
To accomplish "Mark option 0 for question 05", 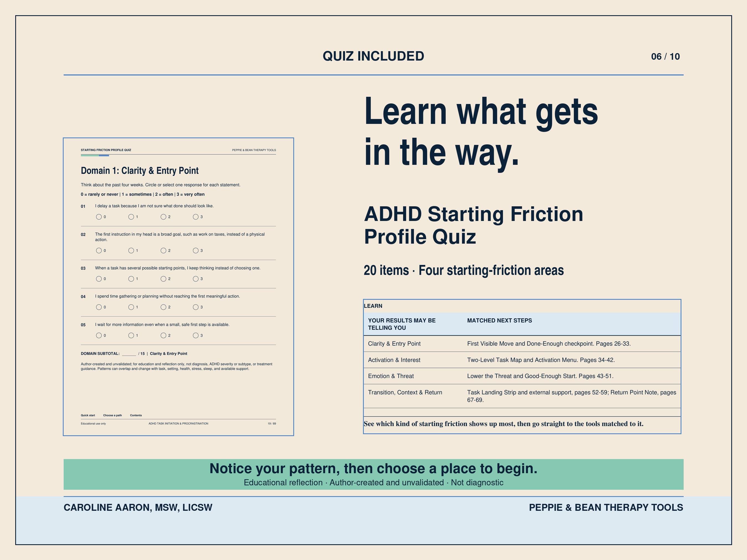I will [99, 335].
